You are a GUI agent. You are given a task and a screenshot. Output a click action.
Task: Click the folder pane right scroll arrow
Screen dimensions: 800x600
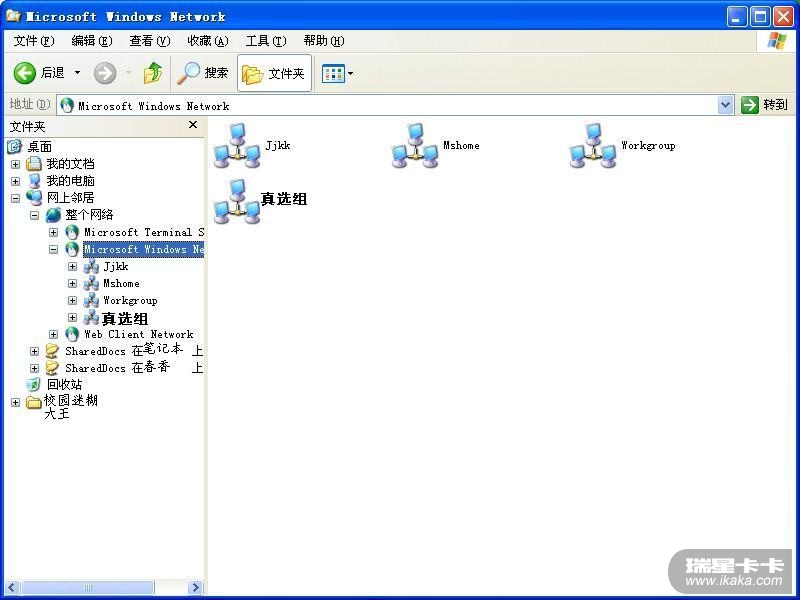(x=194, y=587)
